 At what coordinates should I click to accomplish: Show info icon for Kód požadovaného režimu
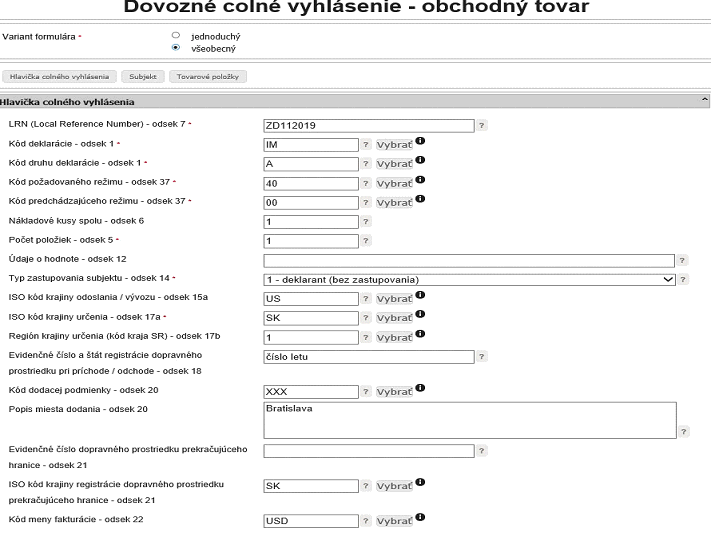coord(420,179)
